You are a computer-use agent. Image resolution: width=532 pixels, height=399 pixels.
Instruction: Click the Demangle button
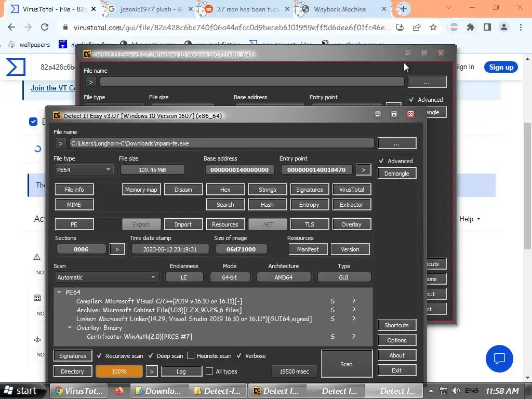(396, 174)
